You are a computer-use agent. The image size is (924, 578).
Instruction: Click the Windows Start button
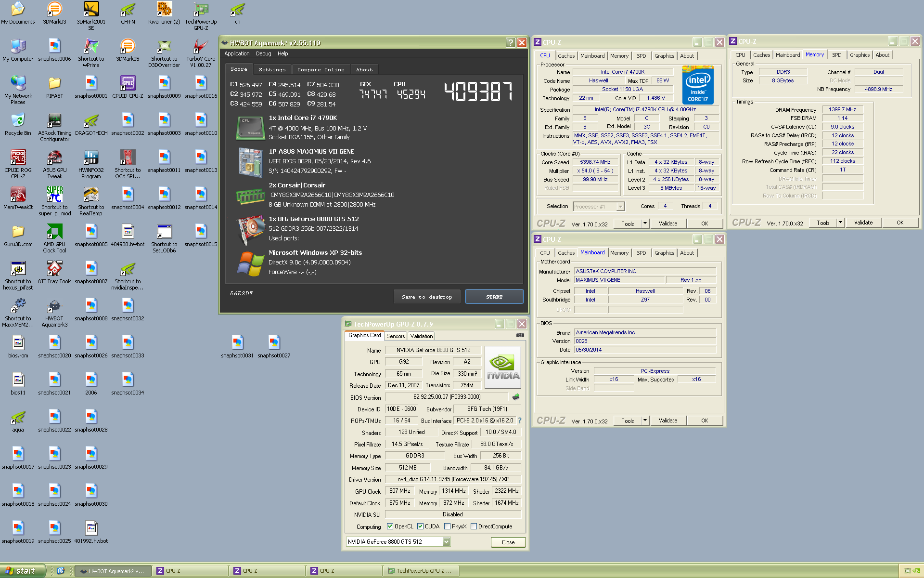[x=23, y=571]
